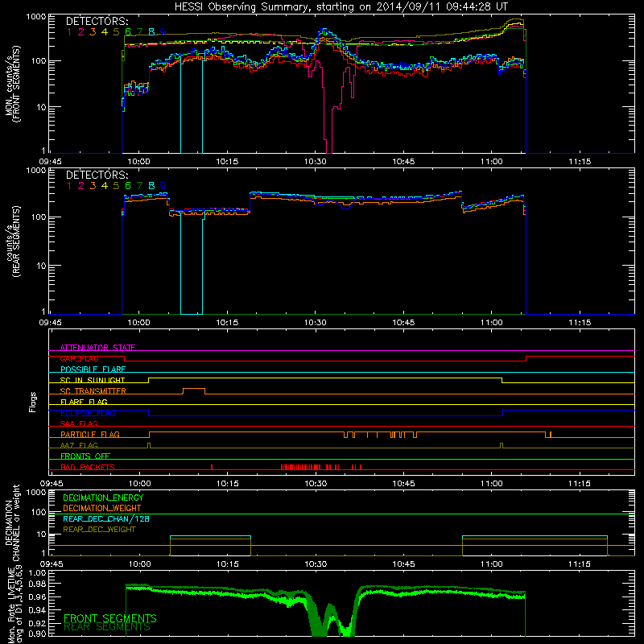Click red detector 1 in rear segments legend
Image resolution: width=644 pixels, height=644 pixels.
tap(69, 186)
